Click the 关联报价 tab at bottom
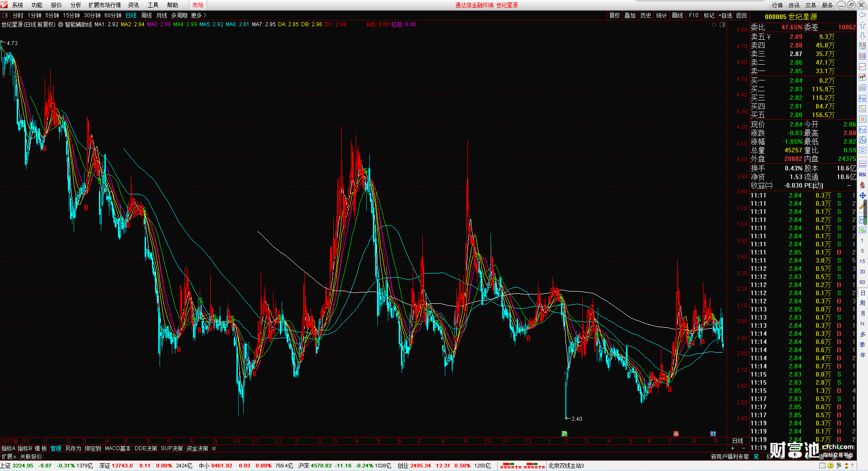 click(31, 457)
